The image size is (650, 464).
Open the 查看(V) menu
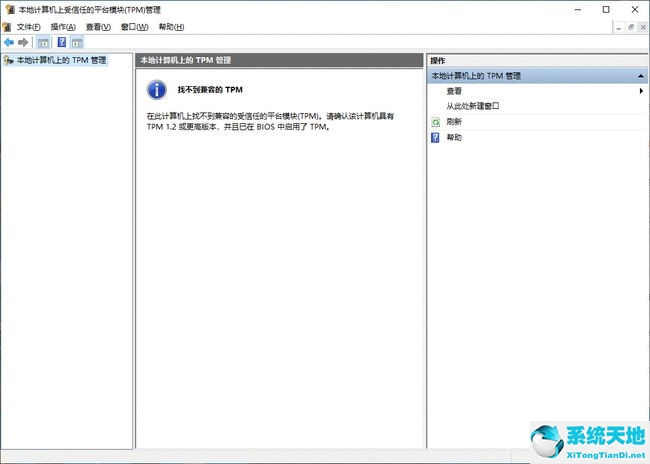(98, 27)
